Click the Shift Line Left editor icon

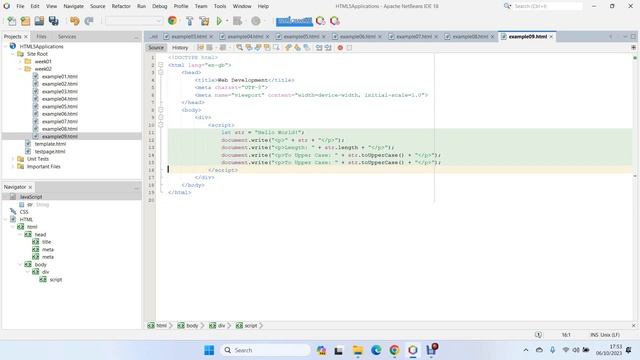(319, 48)
